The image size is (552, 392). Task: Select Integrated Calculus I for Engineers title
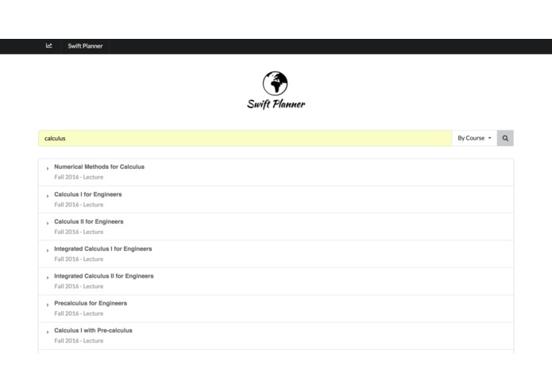pyautogui.click(x=103, y=249)
